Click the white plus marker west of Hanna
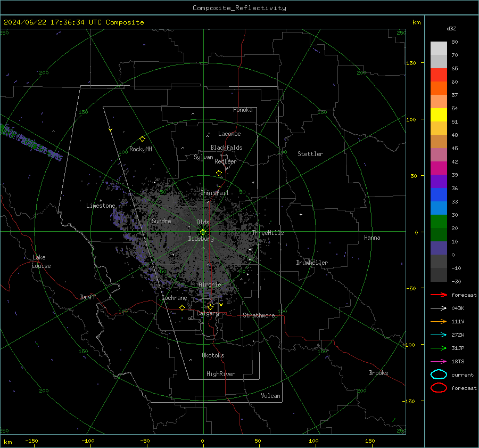479x448 pixels. [301, 214]
